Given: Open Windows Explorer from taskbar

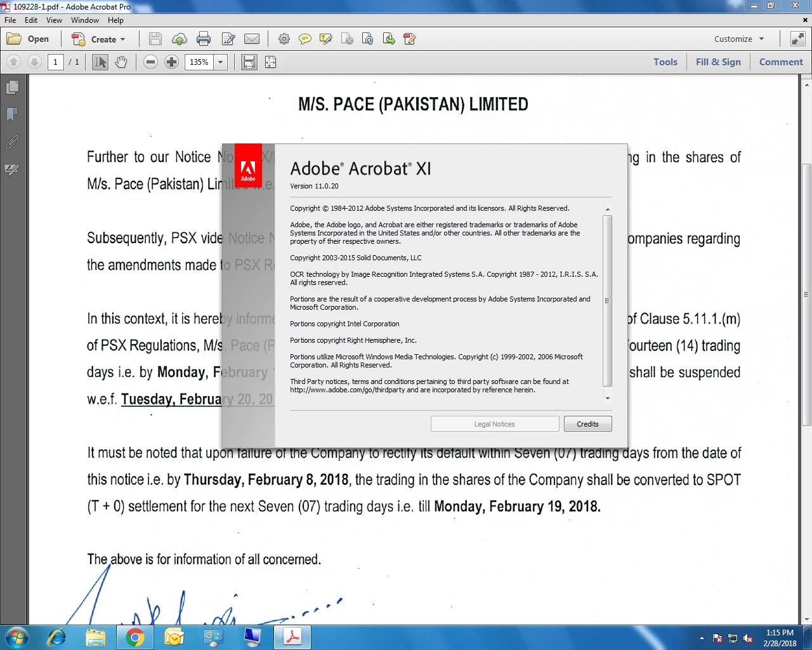Looking at the screenshot, I should [x=96, y=637].
